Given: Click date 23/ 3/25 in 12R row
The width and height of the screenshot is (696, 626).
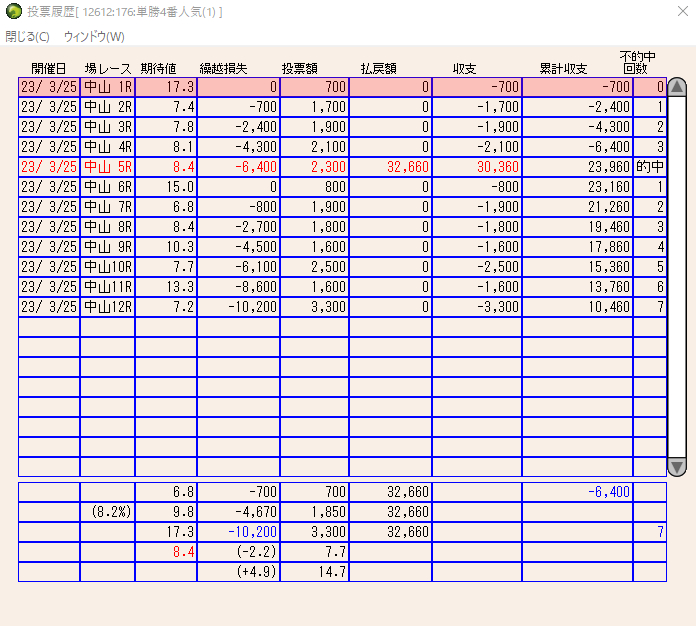Looking at the screenshot, I should point(49,307).
